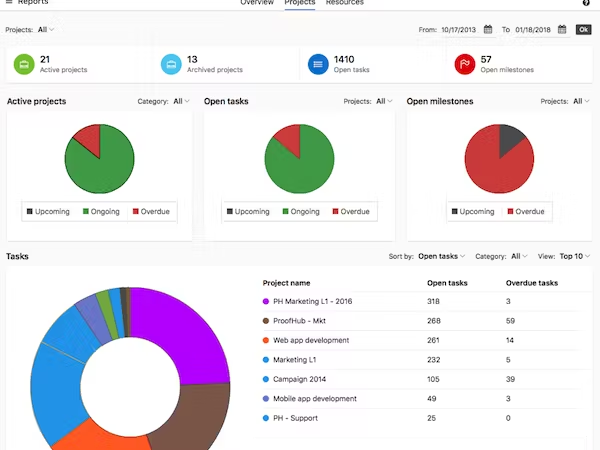Click the red overdue slice in Active projects pie

(90, 138)
